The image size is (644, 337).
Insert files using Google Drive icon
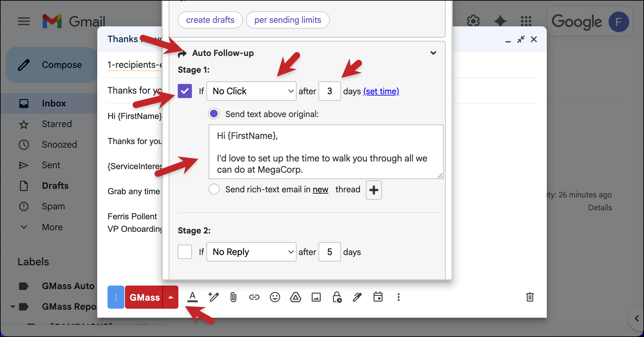(296, 297)
